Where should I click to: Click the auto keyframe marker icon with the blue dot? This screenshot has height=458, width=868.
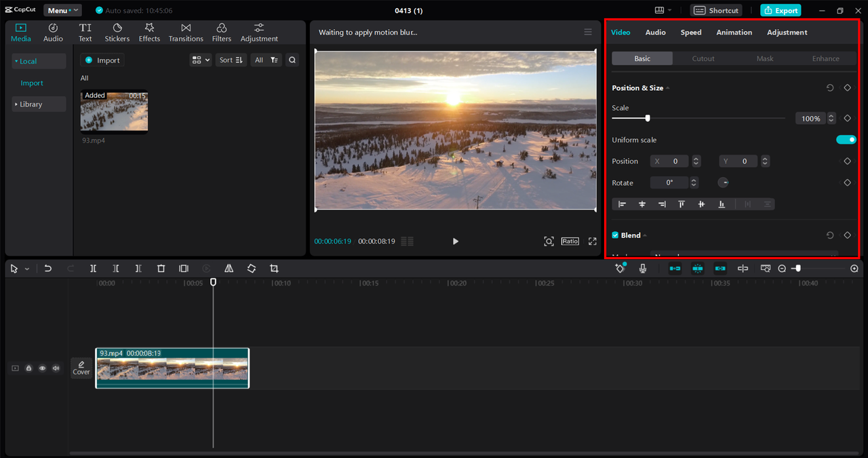[620, 269]
